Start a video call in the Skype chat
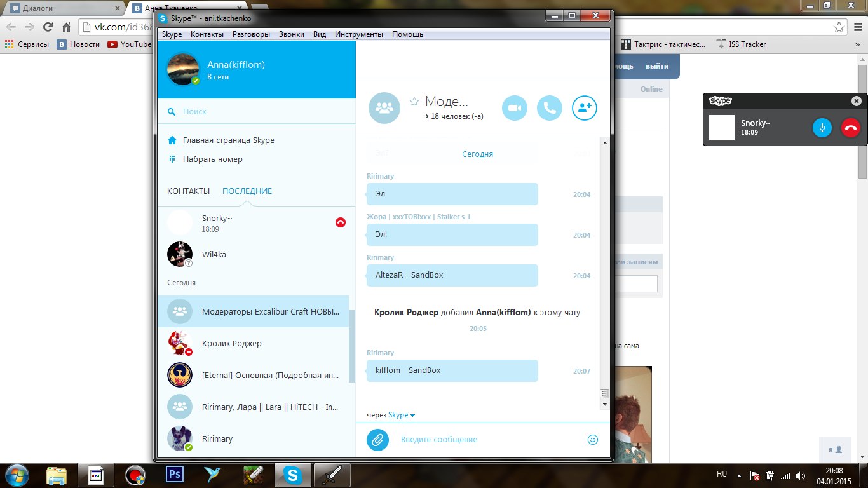 click(515, 108)
